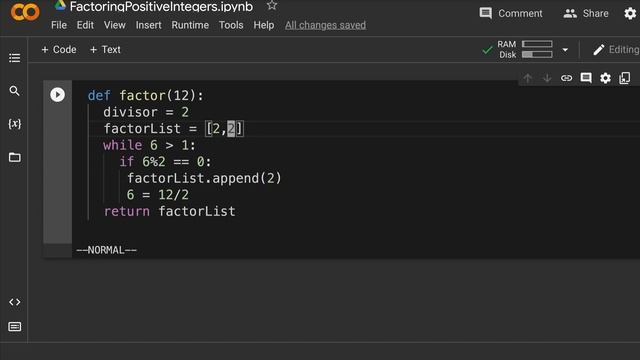Click the 'while 6 > 1:' line
The height and width of the screenshot is (360, 640).
coord(149,145)
